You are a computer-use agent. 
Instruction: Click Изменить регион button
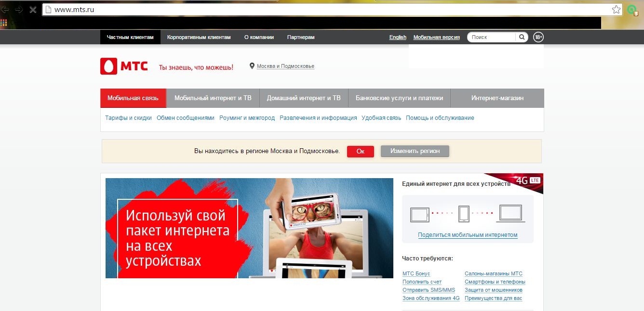click(x=415, y=151)
